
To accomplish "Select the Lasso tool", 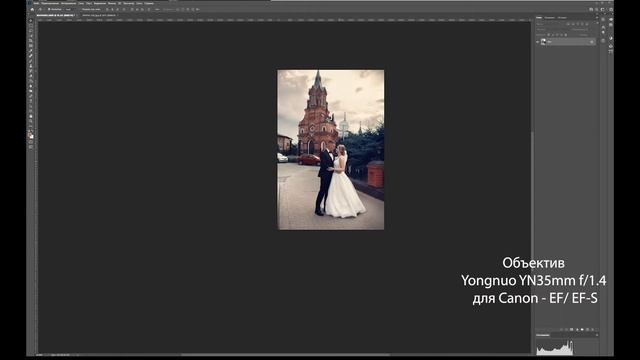I will [x=31, y=31].
